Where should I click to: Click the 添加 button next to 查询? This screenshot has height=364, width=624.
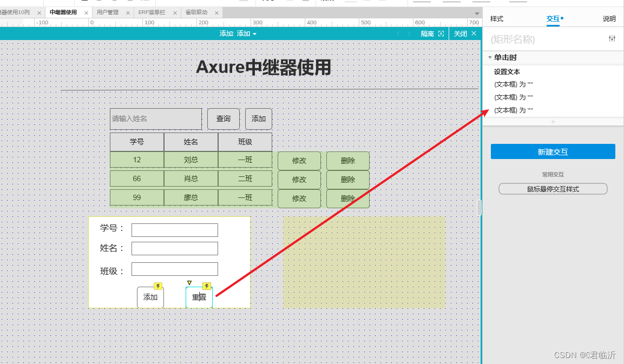click(x=258, y=118)
